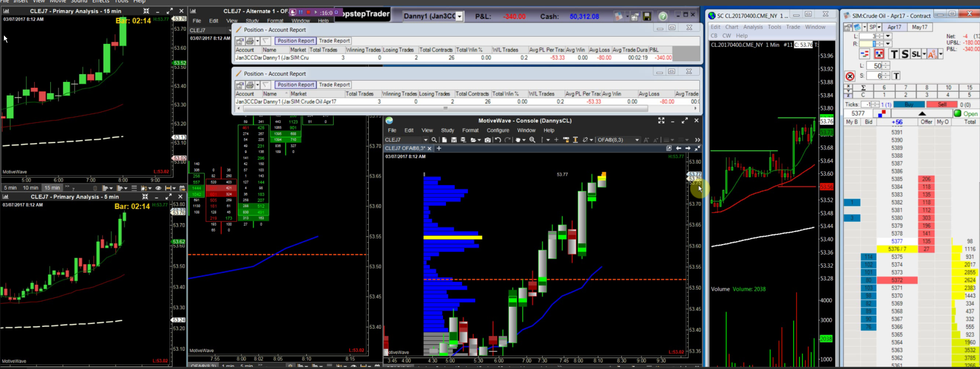Screen dimensions: 980x369
Task: Select quantity preset 10 in the order grid
Action: [948, 88]
